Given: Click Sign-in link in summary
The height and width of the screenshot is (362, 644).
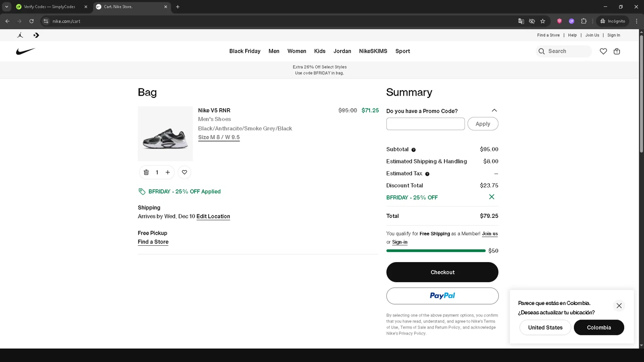Looking at the screenshot, I should click(x=400, y=242).
